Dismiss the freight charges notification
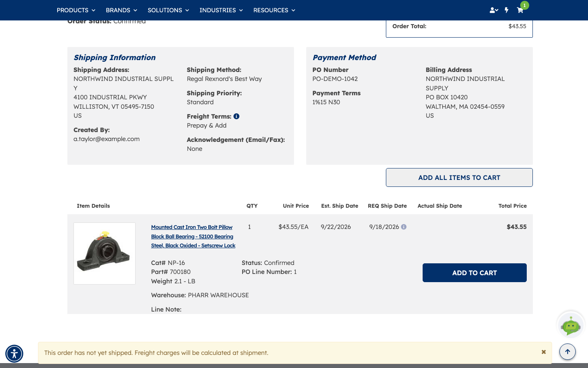The image size is (588, 368). pyautogui.click(x=543, y=352)
